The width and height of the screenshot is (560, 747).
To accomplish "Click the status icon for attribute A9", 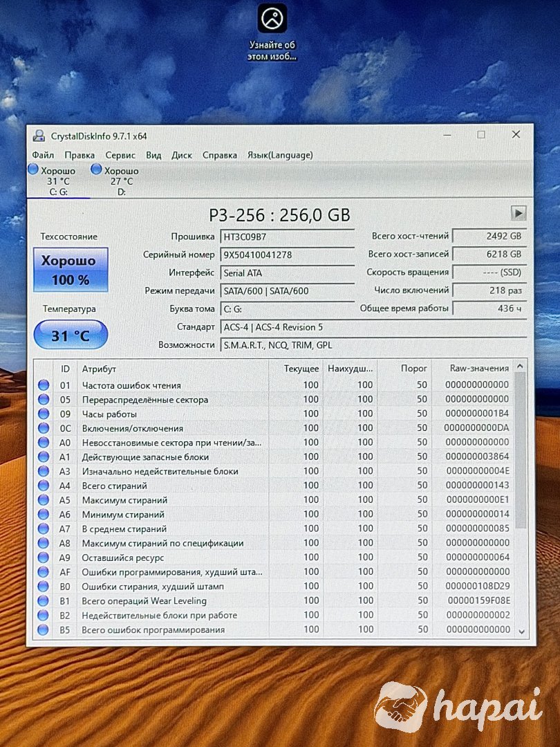I will click(44, 557).
